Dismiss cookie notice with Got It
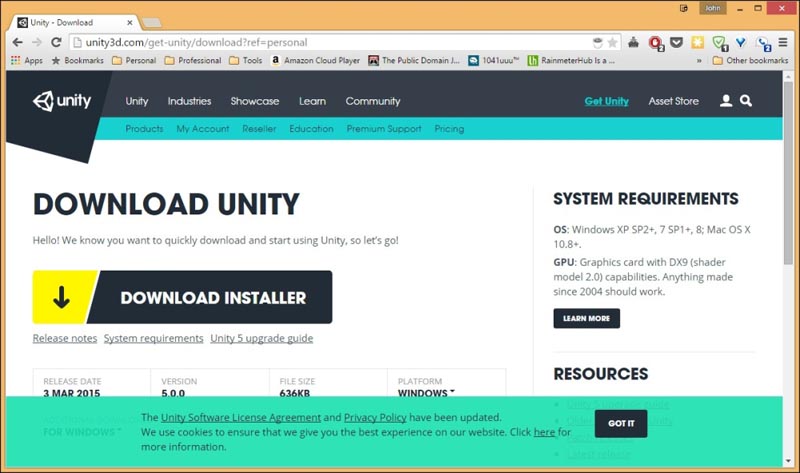Viewport: 800px width, 473px height. point(621,423)
